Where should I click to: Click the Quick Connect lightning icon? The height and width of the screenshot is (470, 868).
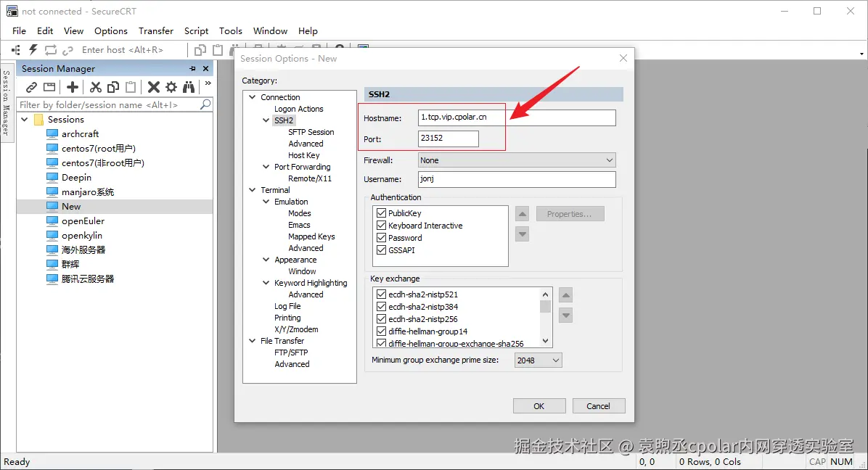pos(33,50)
